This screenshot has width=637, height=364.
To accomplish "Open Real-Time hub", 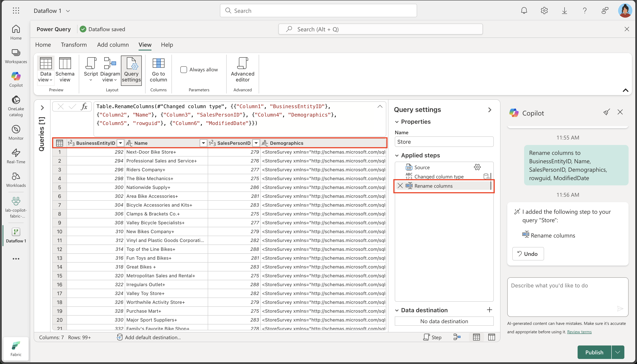I will [x=16, y=156].
